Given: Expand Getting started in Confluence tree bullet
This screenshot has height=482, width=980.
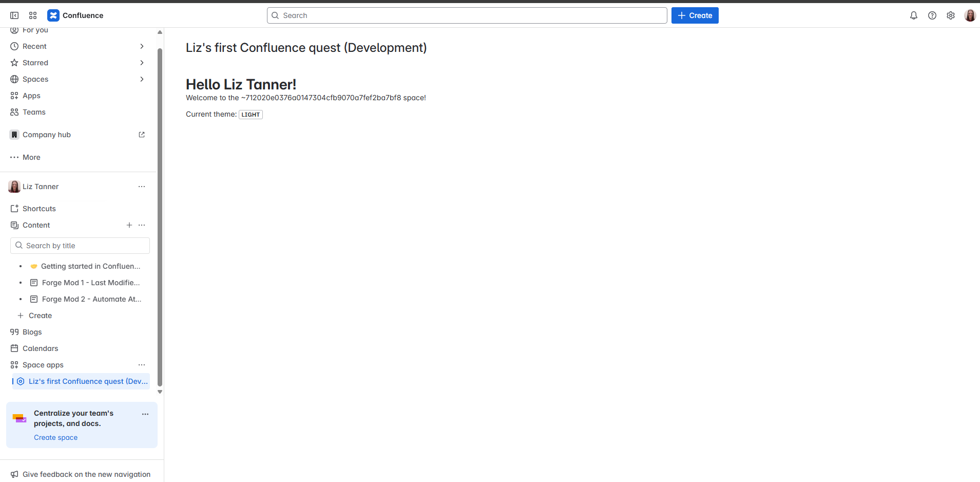Looking at the screenshot, I should click(21, 266).
